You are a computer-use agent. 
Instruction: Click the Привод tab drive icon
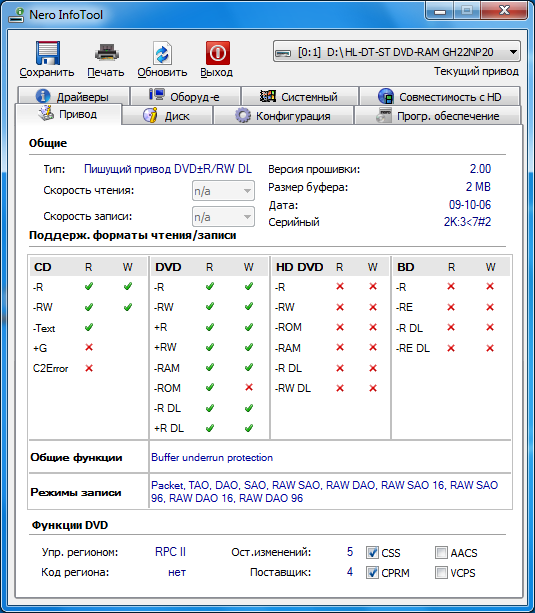[x=46, y=113]
